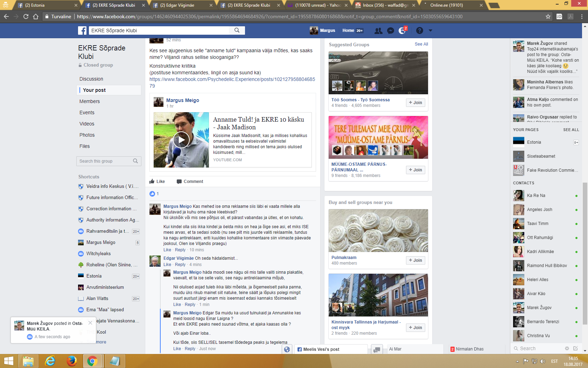Click Help question mark icon
This screenshot has width=588, height=368.
419,31
